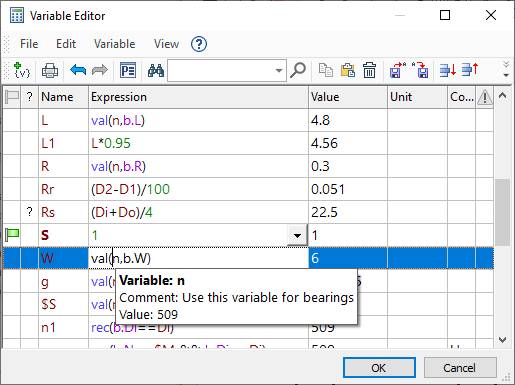The image size is (515, 385).
Task: Add a new variable with the {v} icon
Action: point(22,70)
